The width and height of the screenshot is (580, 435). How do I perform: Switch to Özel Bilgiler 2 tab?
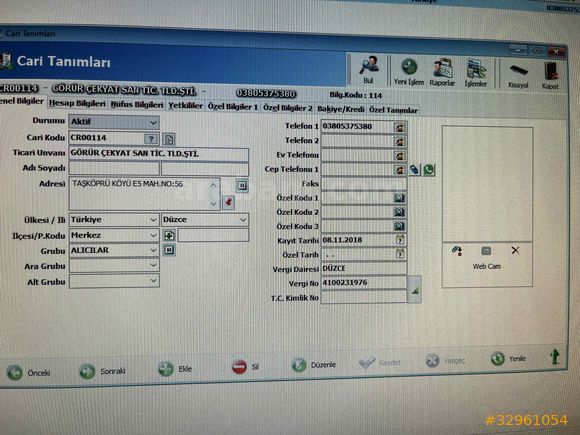[x=287, y=108]
